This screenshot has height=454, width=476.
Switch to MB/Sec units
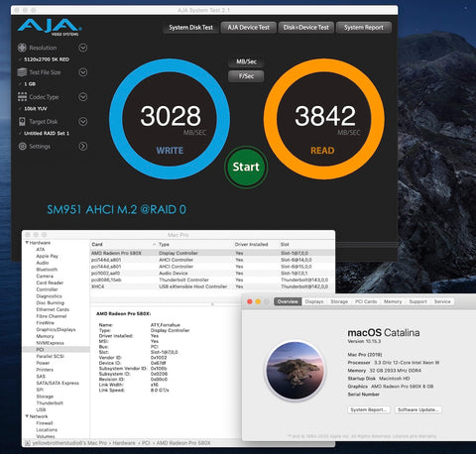246,61
